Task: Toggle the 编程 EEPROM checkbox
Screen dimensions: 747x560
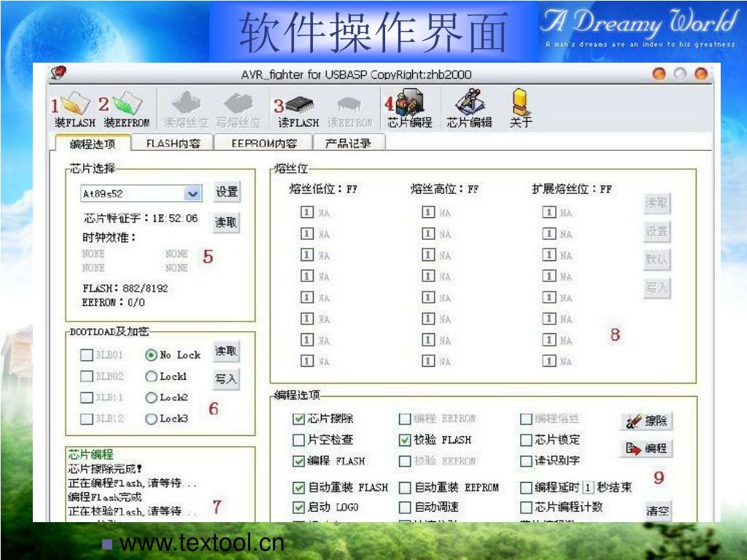Action: click(x=404, y=419)
